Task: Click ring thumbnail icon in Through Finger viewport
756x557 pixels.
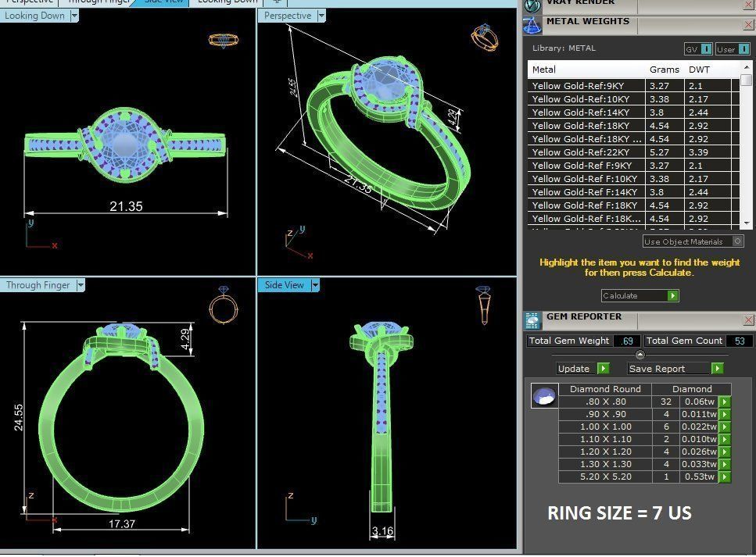Action: point(224,305)
